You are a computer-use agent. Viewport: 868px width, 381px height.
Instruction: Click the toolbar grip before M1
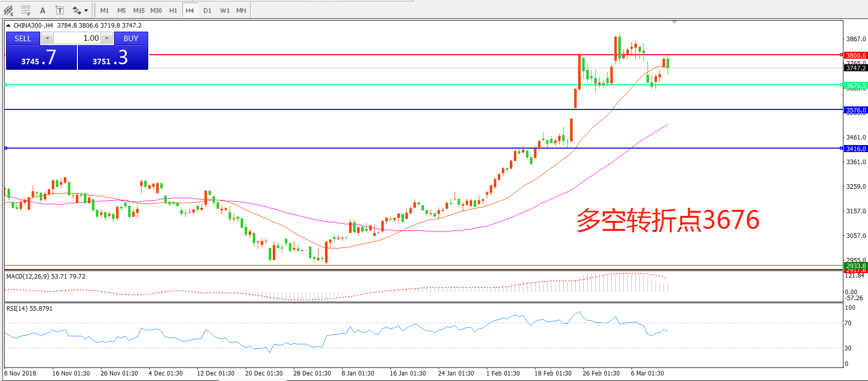pos(94,10)
